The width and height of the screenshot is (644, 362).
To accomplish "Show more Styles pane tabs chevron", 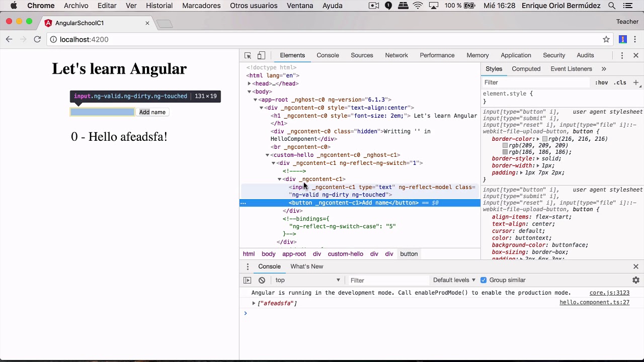I will click(x=604, y=69).
